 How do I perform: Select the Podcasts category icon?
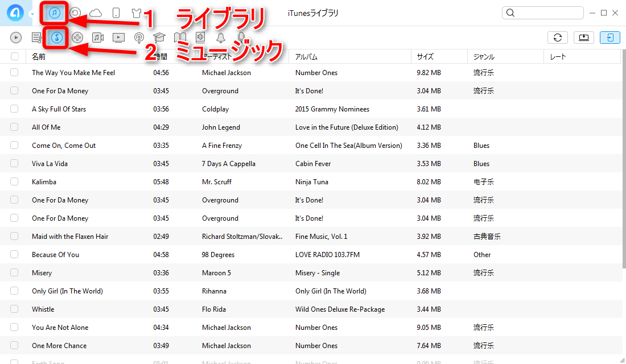139,38
